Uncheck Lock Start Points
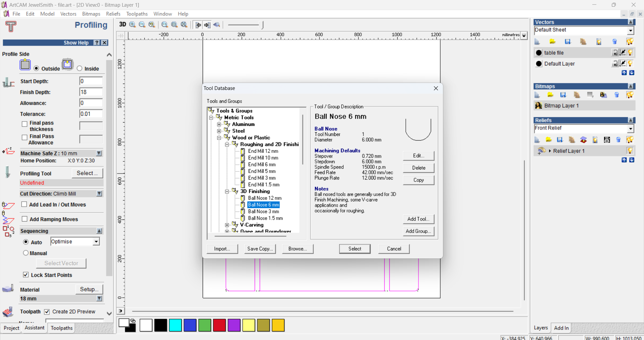This screenshot has width=644, height=340. click(26, 275)
